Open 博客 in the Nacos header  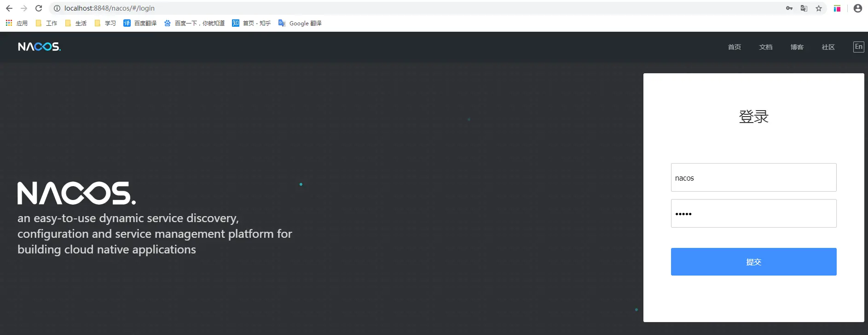point(797,47)
